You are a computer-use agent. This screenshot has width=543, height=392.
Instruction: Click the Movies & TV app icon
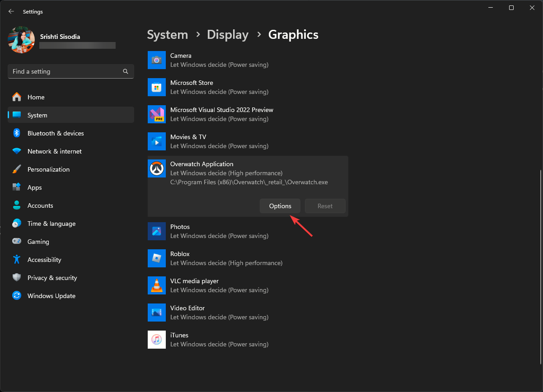click(157, 141)
